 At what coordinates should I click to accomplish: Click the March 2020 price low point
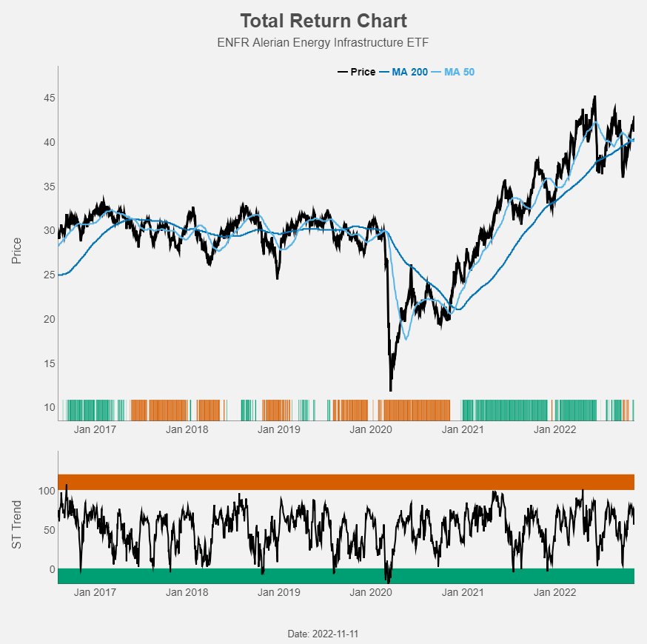pos(390,389)
